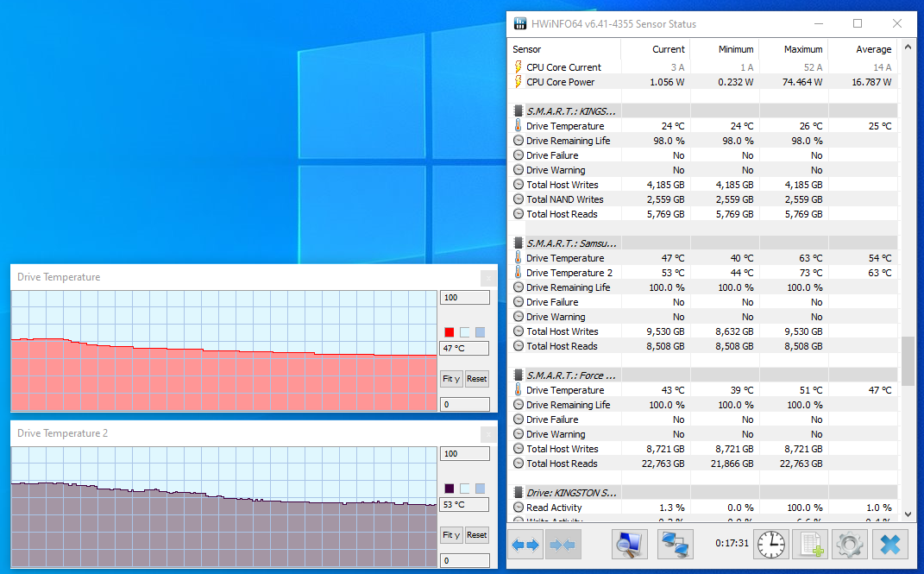Click the Average column header
Image resolution: width=924 pixels, height=574 pixels.
pyautogui.click(x=863, y=49)
